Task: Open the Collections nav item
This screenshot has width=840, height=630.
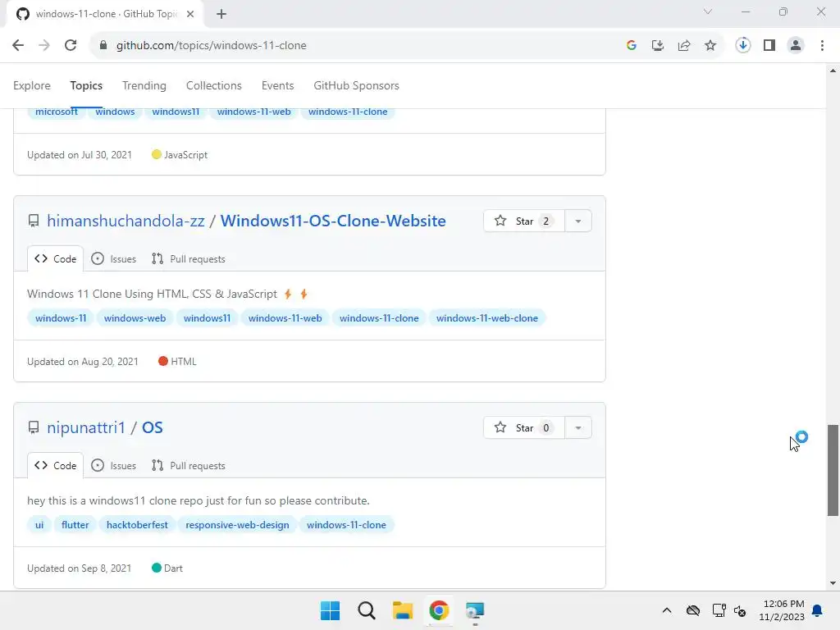Action: [214, 85]
